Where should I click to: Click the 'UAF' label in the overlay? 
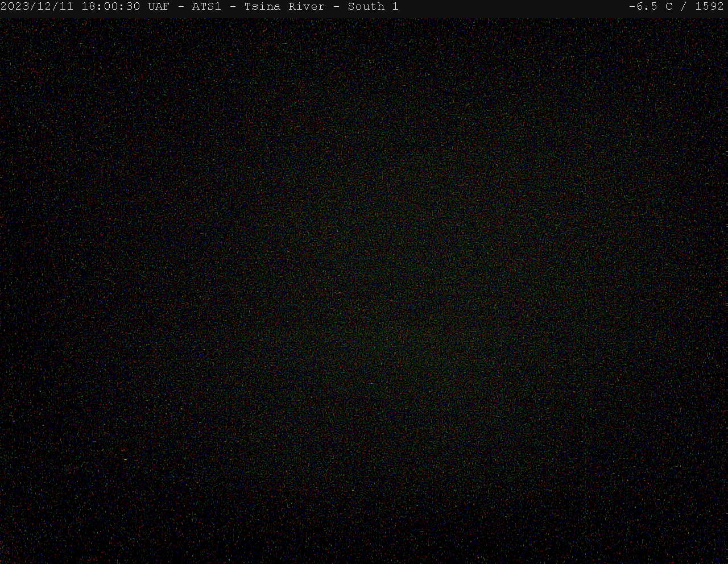(158, 7)
